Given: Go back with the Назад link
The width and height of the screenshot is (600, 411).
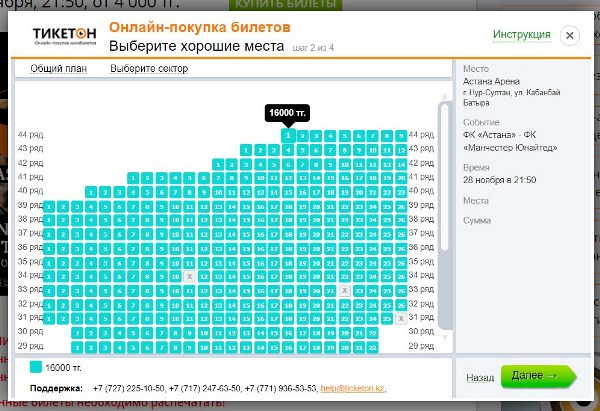Looking at the screenshot, I should 479,378.
